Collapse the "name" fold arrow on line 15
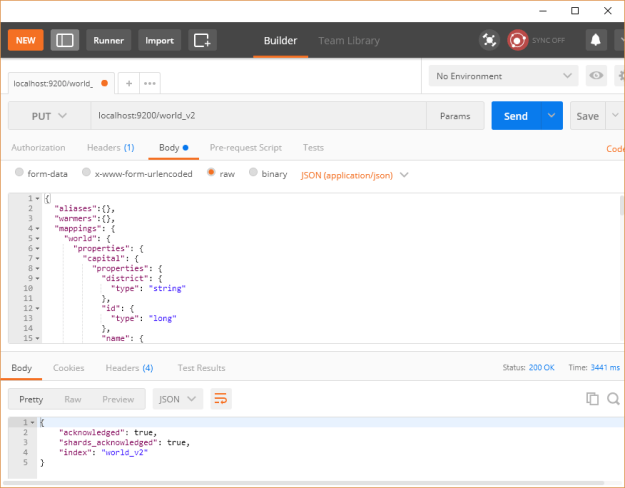 (x=37, y=338)
